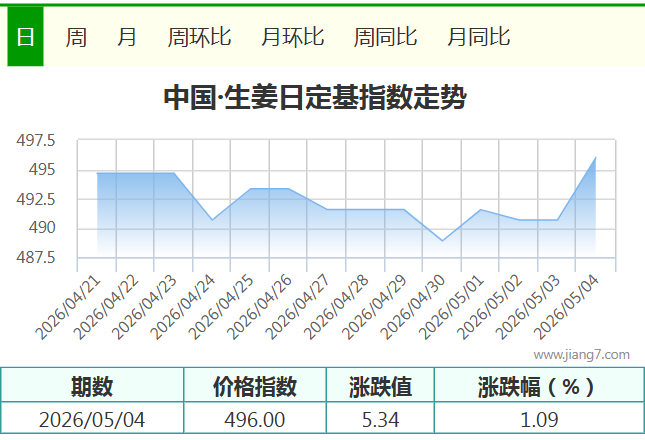Switch to the 周 (weekly) tab
This screenshot has width=645, height=440.
pyautogui.click(x=76, y=37)
